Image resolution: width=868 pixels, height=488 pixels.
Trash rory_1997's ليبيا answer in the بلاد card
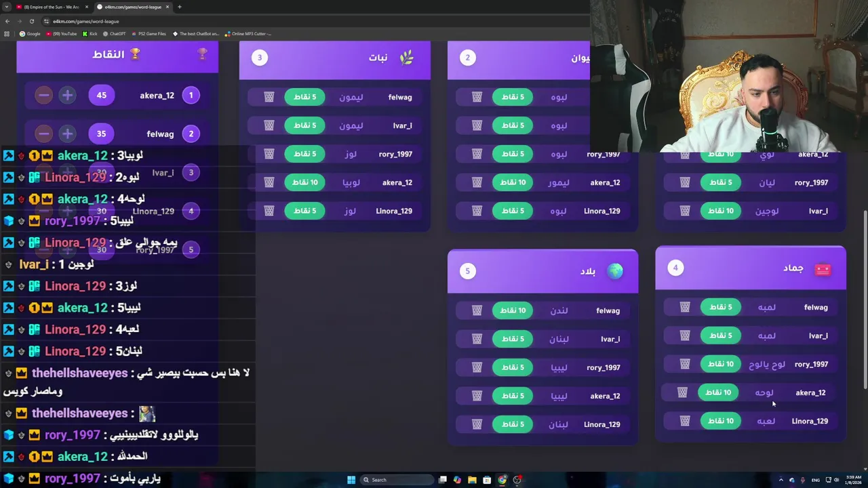coord(477,367)
